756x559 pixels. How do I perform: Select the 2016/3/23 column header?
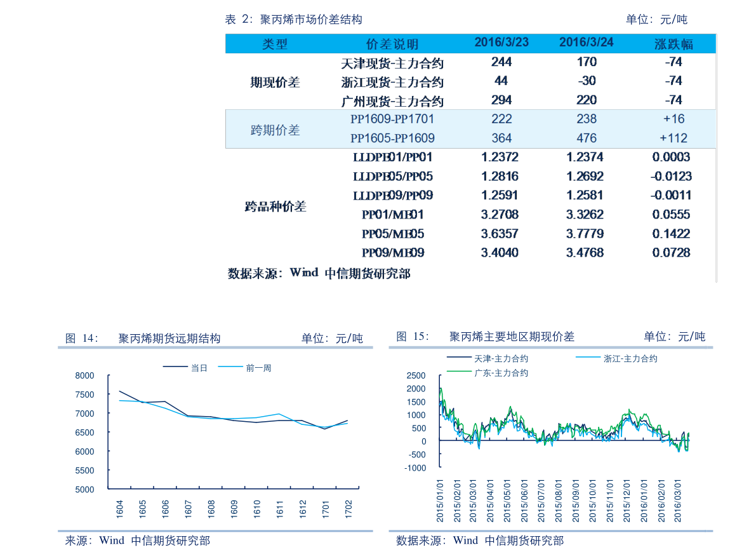[501, 43]
